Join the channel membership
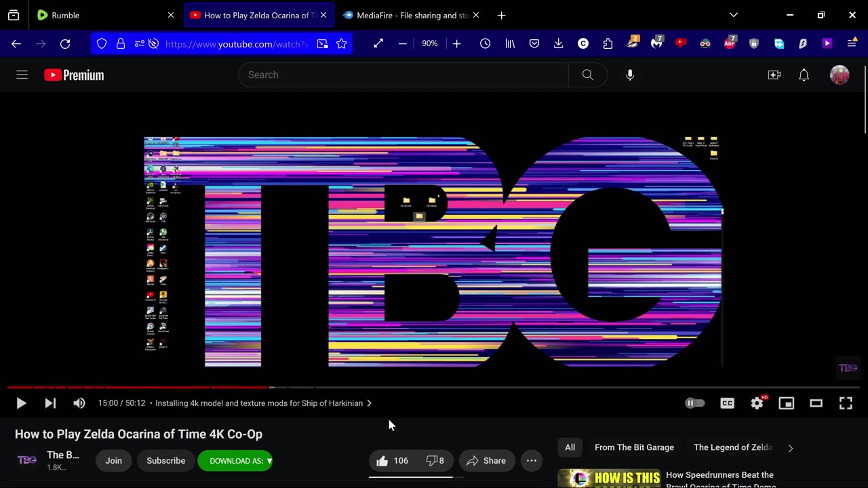Viewport: 868px width, 488px height. coord(113,461)
